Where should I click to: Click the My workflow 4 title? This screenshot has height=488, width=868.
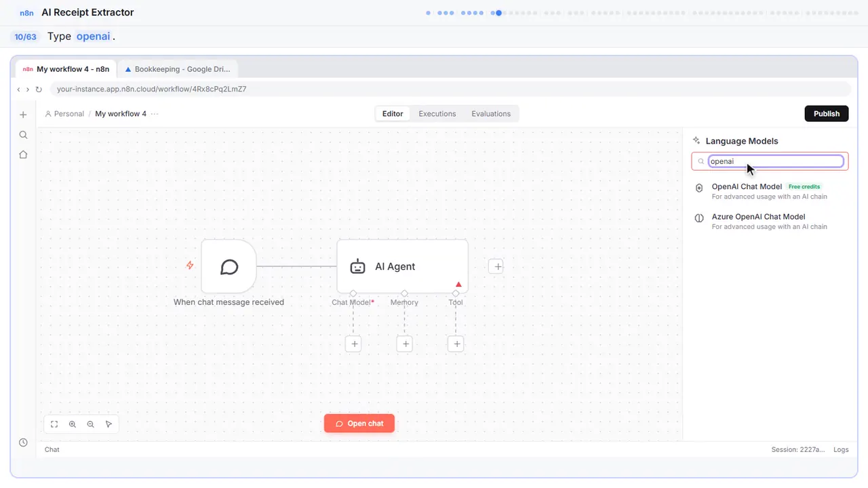click(x=121, y=114)
